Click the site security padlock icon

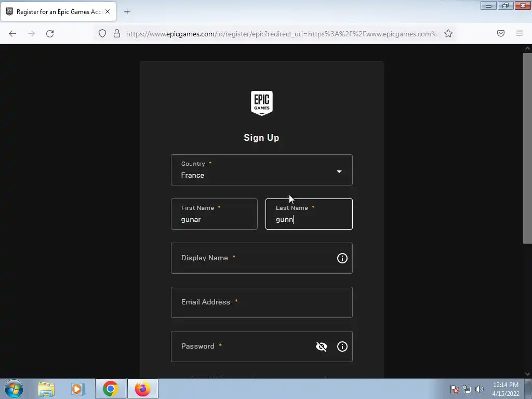click(117, 33)
